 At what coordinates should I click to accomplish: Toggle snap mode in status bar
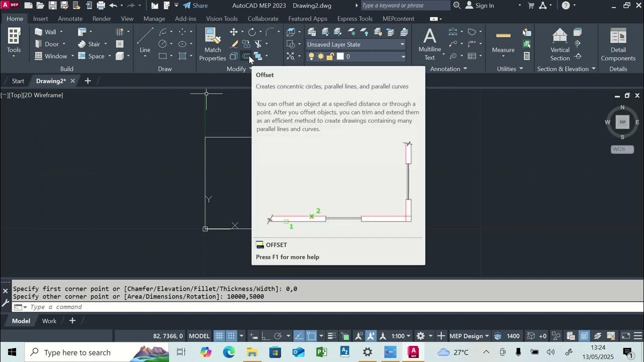tap(230, 335)
